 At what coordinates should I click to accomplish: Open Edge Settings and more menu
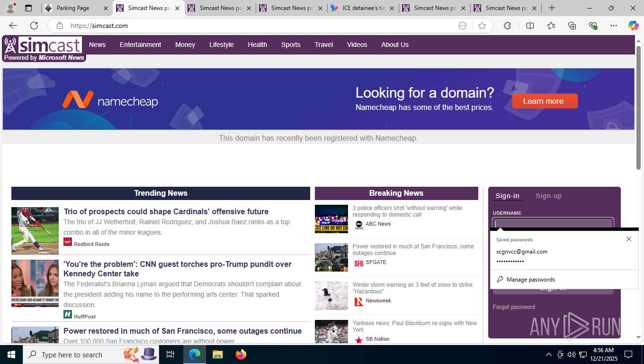[x=614, y=26]
